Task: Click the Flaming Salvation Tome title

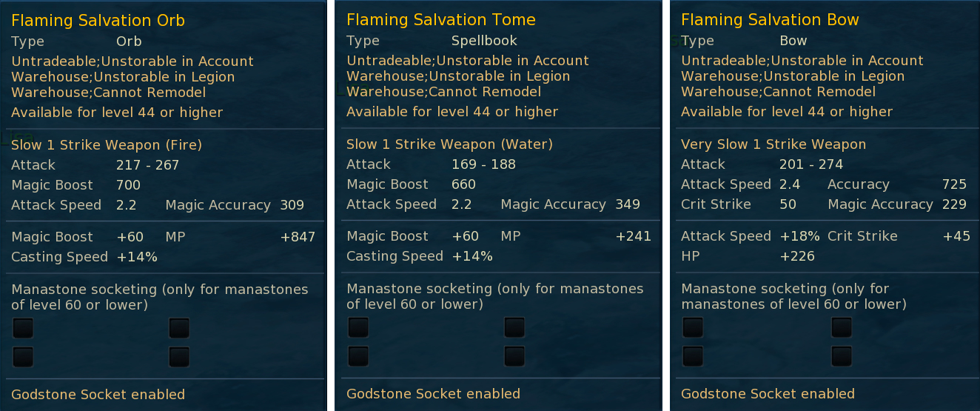Action: 441,19
